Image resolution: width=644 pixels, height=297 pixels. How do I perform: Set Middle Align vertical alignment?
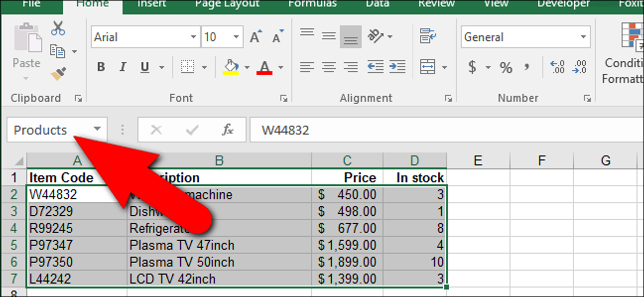coord(328,36)
